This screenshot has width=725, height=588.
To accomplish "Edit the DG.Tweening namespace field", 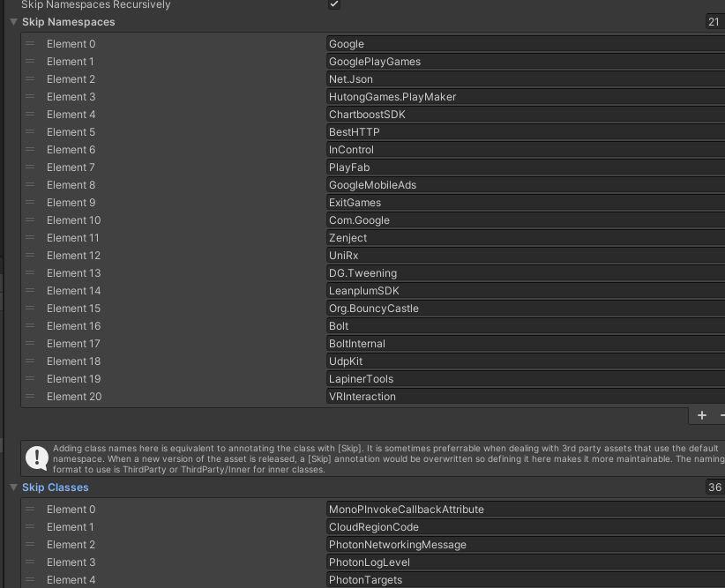I will pyautogui.click(x=526, y=273).
